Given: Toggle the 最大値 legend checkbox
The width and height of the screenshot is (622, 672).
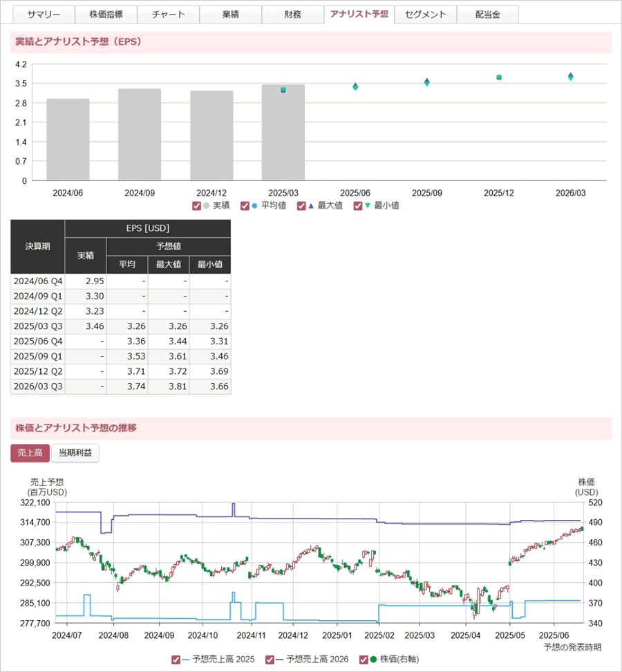Looking at the screenshot, I should pyautogui.click(x=301, y=206).
